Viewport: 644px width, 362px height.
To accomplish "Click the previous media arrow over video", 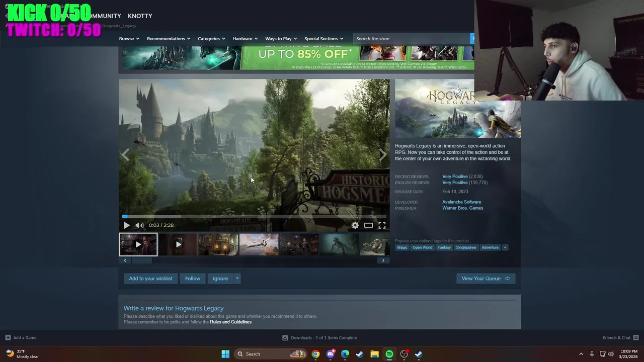I will point(125,155).
